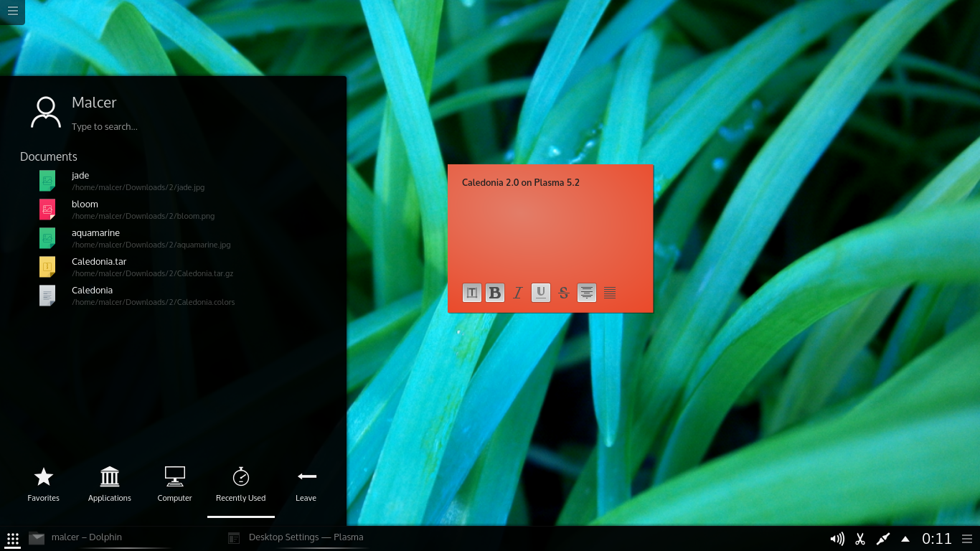Click the Documents section heading
The image size is (980, 551).
[x=49, y=156]
